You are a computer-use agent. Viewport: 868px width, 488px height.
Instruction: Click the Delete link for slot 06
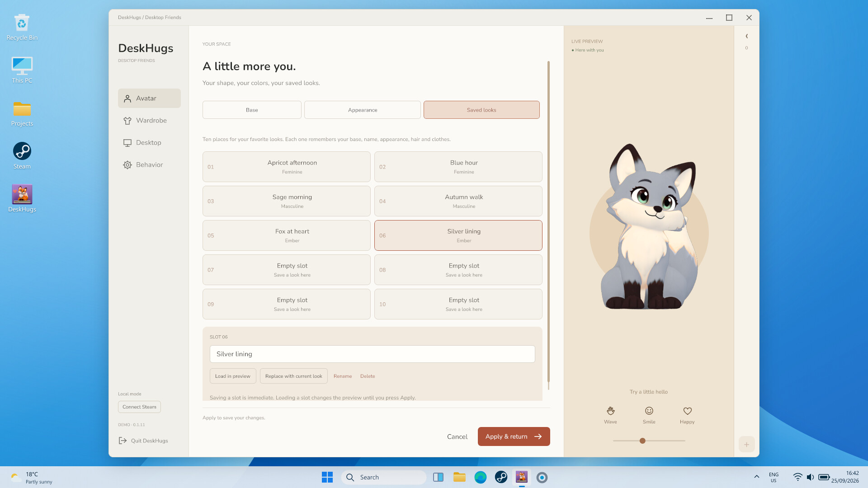pyautogui.click(x=368, y=376)
